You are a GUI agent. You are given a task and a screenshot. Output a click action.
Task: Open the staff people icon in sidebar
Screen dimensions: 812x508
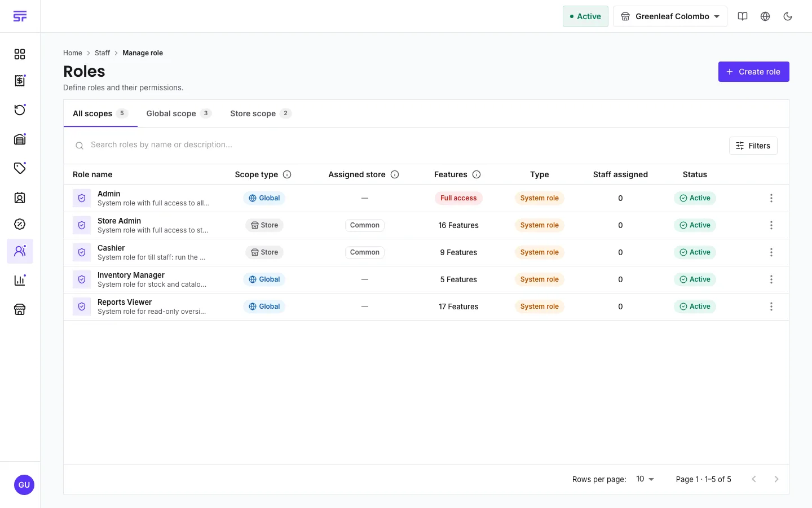coord(20,251)
